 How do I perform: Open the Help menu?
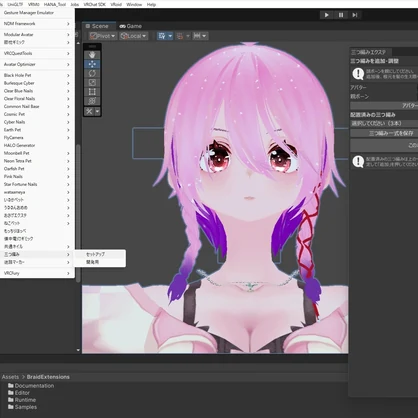coord(151,4)
